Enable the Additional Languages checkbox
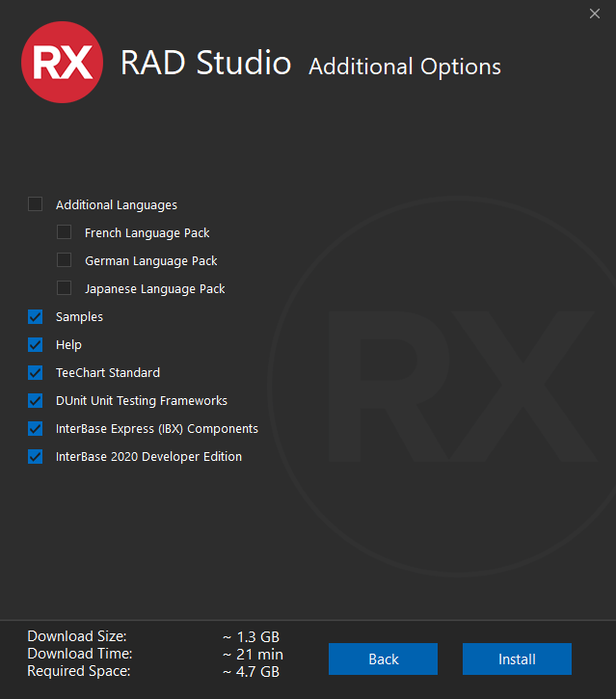Image resolution: width=616 pixels, height=699 pixels. [36, 204]
